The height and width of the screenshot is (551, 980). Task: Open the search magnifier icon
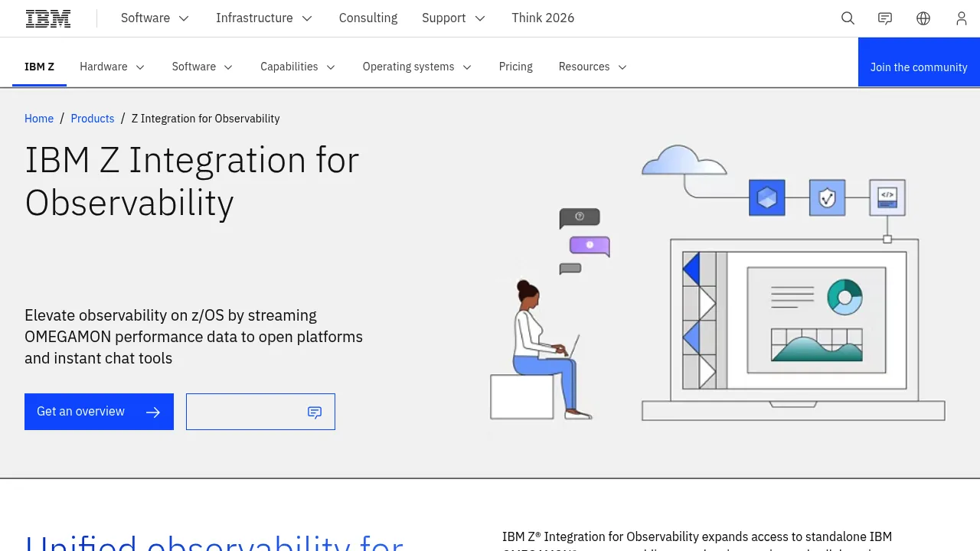click(x=848, y=18)
